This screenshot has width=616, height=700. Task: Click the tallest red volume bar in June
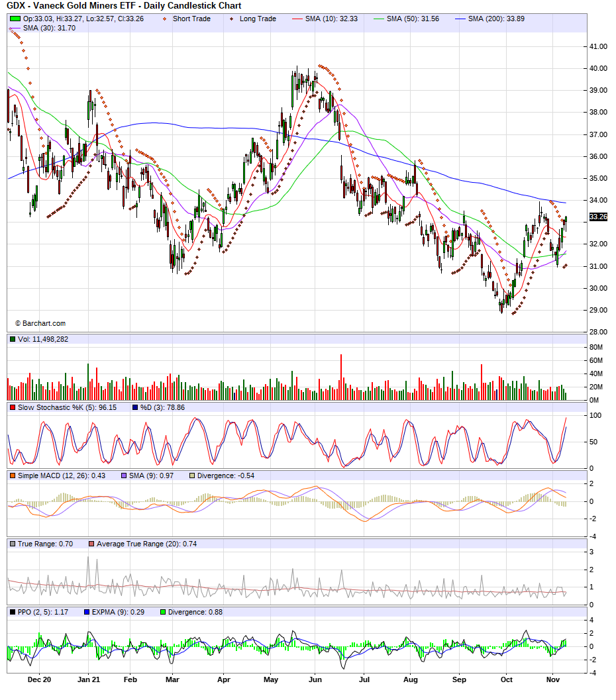click(341, 377)
